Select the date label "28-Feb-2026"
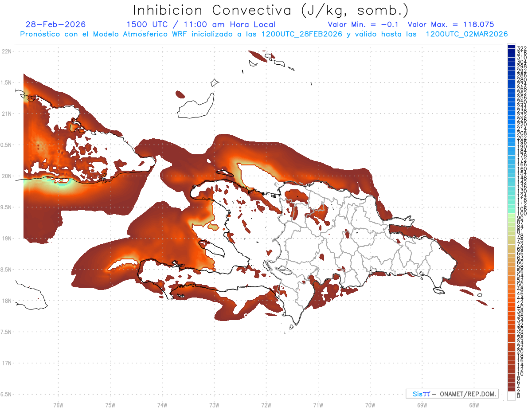This screenshot has width=532, height=411. point(56,24)
